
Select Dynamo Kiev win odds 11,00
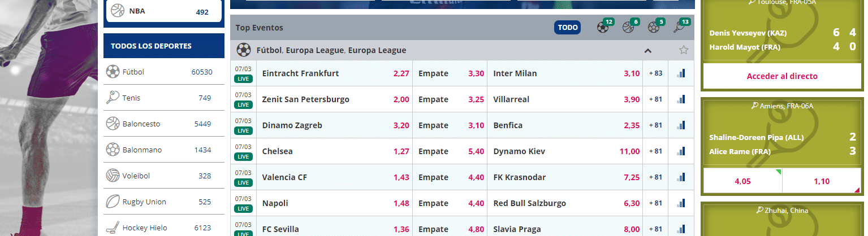(629, 151)
